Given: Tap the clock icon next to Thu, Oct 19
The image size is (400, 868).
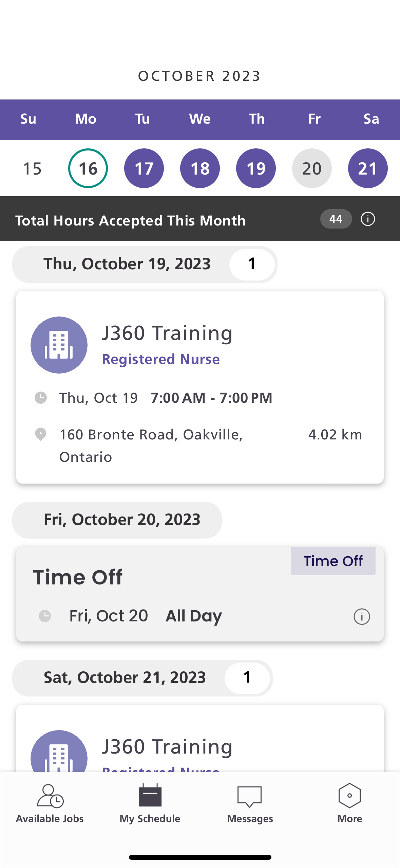Looking at the screenshot, I should coord(41,398).
